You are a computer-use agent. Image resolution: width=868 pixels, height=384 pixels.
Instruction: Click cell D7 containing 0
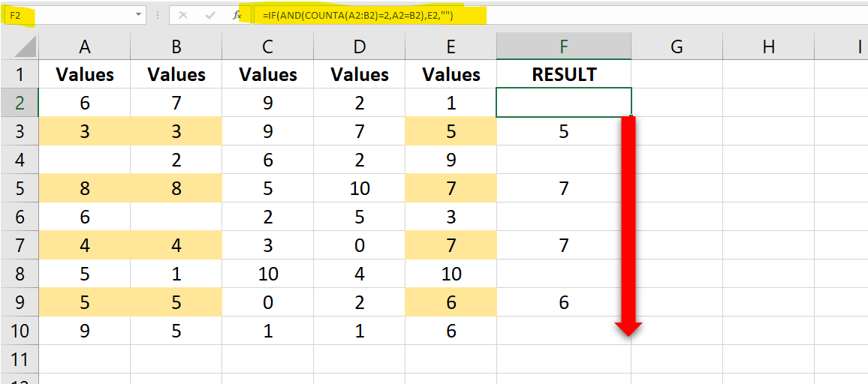click(360, 245)
